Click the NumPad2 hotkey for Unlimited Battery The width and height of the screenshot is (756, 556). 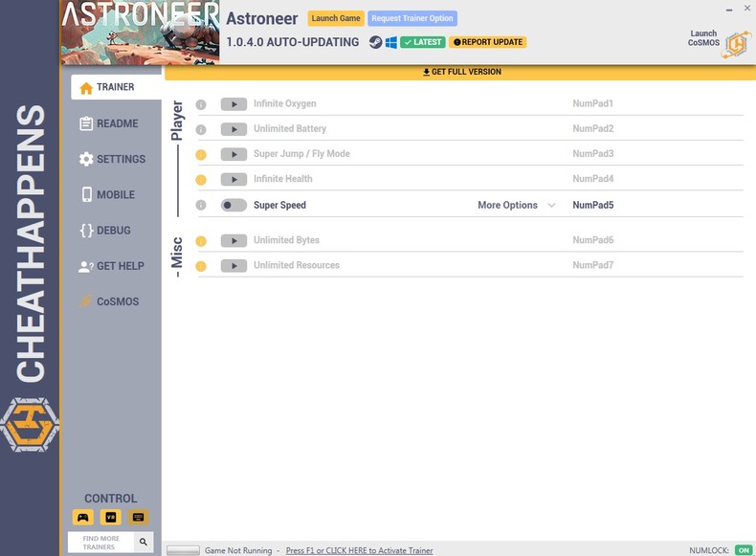pos(593,129)
